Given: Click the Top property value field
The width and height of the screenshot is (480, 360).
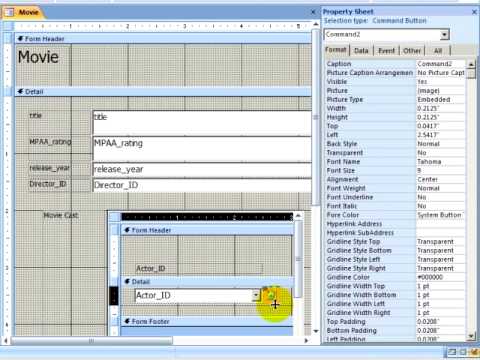Looking at the screenshot, I should [441, 126].
